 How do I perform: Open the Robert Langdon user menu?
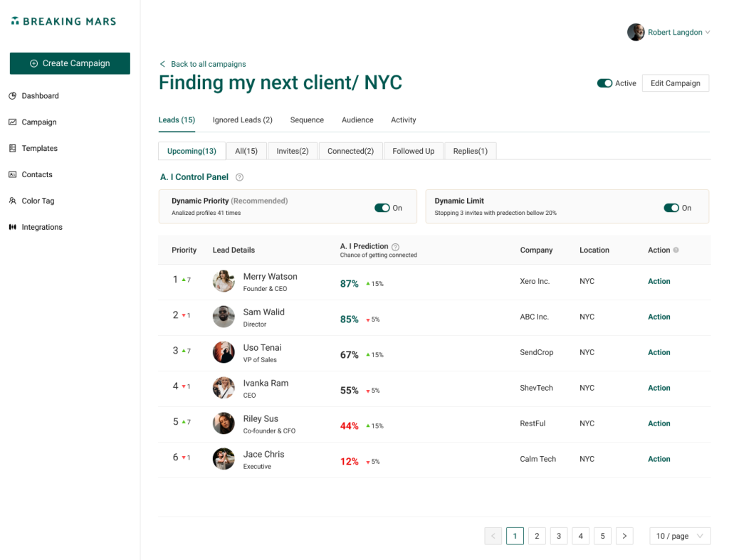(668, 32)
